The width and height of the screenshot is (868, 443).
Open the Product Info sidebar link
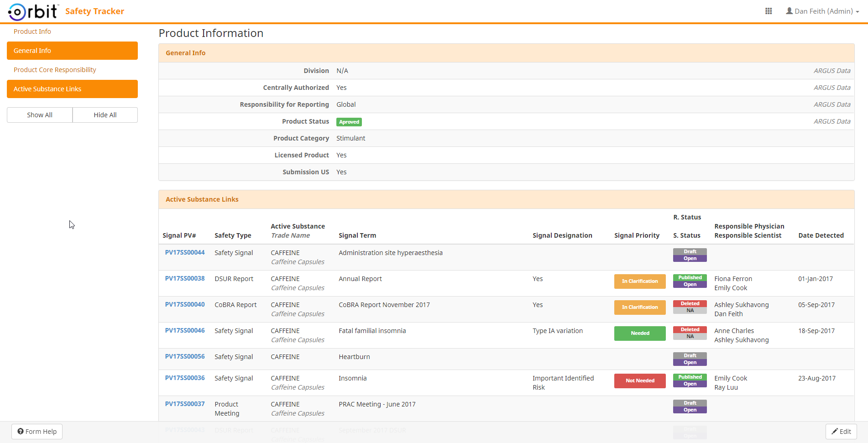tap(32, 31)
